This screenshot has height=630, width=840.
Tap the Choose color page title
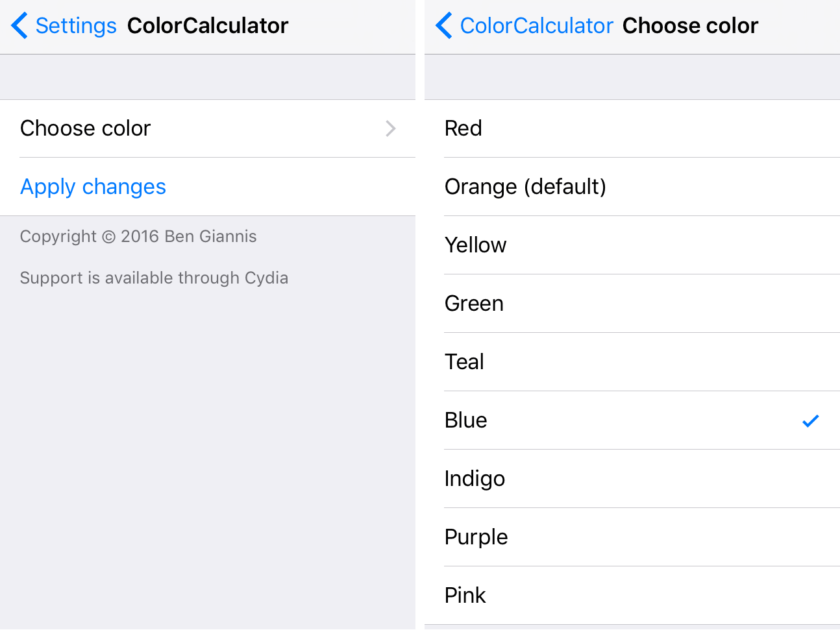coord(690,25)
